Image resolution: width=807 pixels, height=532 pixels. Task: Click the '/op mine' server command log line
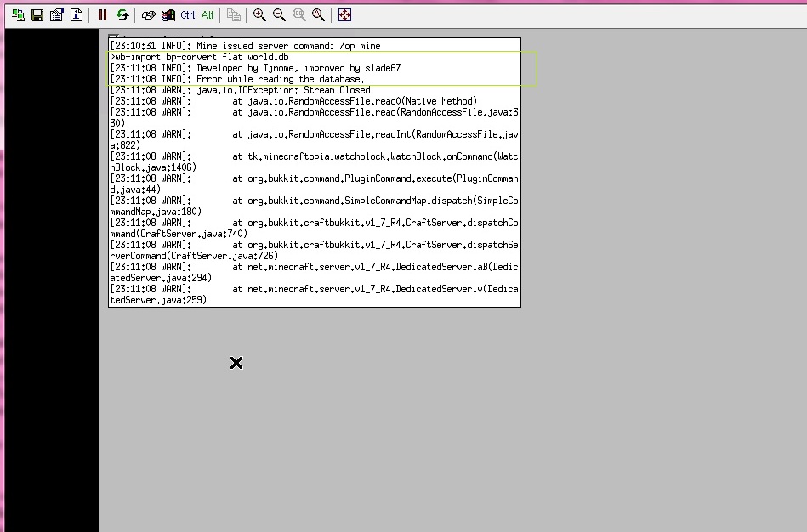(x=246, y=46)
